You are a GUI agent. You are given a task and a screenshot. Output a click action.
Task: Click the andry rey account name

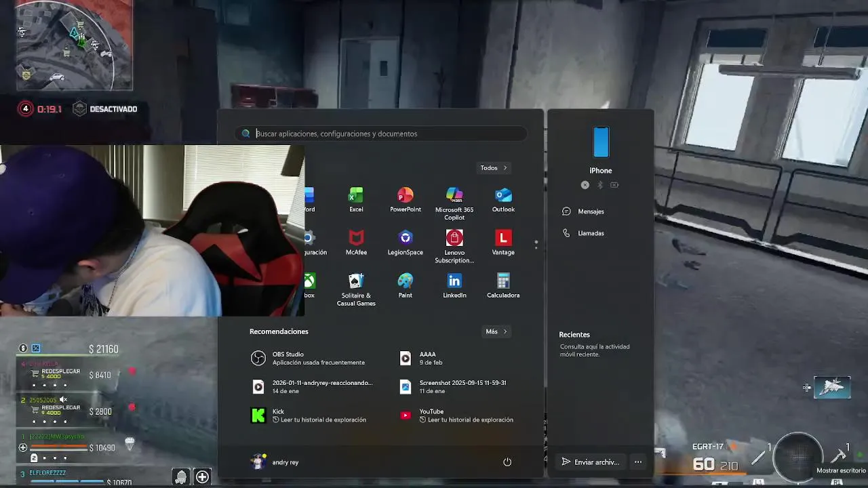[285, 462]
